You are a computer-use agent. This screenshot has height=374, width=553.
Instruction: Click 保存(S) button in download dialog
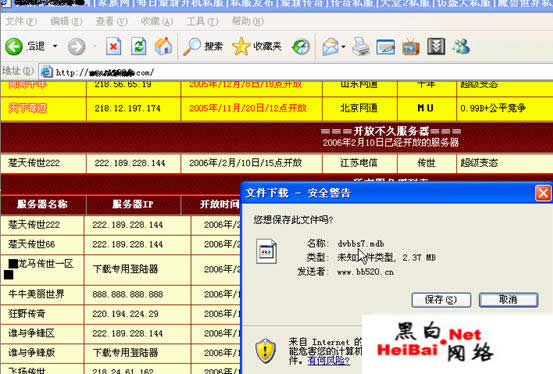[441, 300]
